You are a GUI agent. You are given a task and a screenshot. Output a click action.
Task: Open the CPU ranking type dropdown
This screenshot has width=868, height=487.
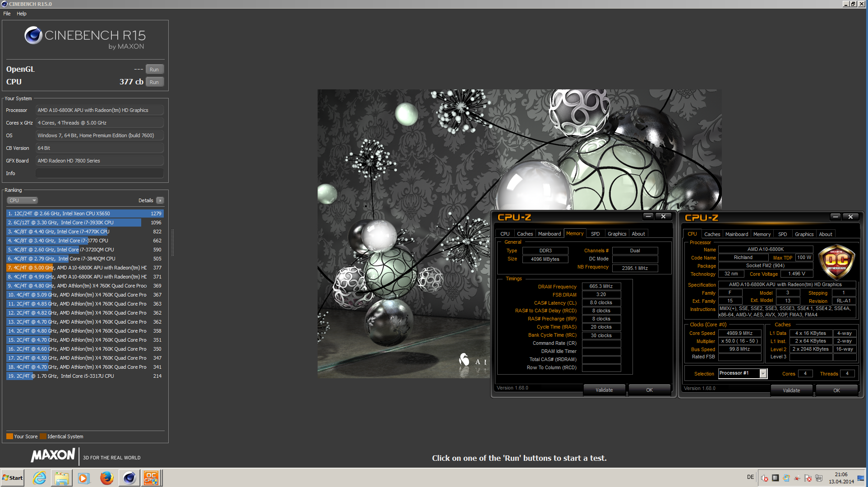[x=22, y=200]
